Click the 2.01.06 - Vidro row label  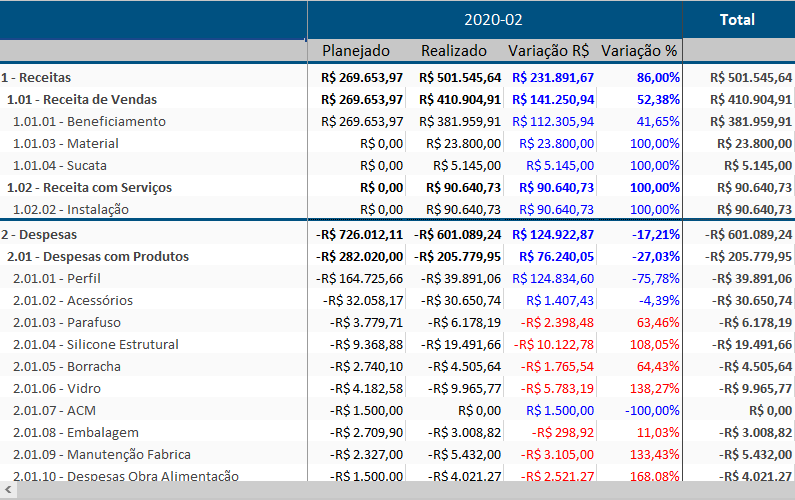pyautogui.click(x=66, y=388)
